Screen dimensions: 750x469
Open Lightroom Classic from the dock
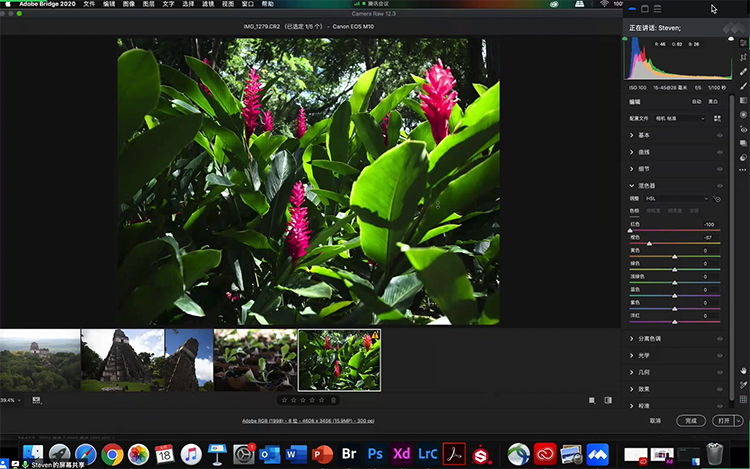(x=428, y=453)
